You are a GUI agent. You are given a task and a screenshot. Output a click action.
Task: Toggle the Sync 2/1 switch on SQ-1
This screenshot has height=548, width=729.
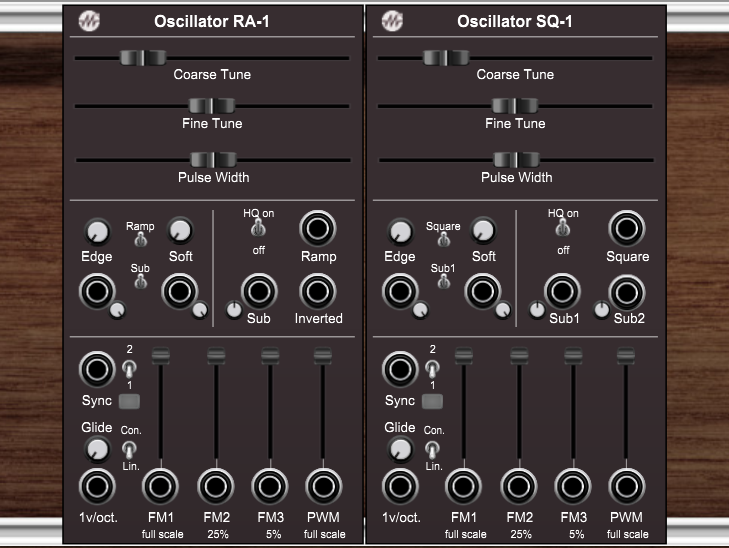(x=432, y=369)
